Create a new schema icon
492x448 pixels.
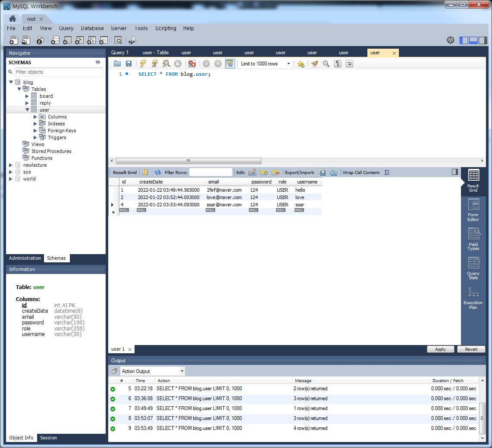tap(55, 40)
